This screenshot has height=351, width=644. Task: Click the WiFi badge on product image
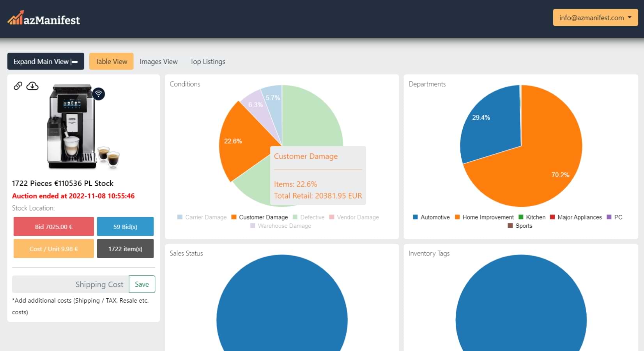coord(99,94)
